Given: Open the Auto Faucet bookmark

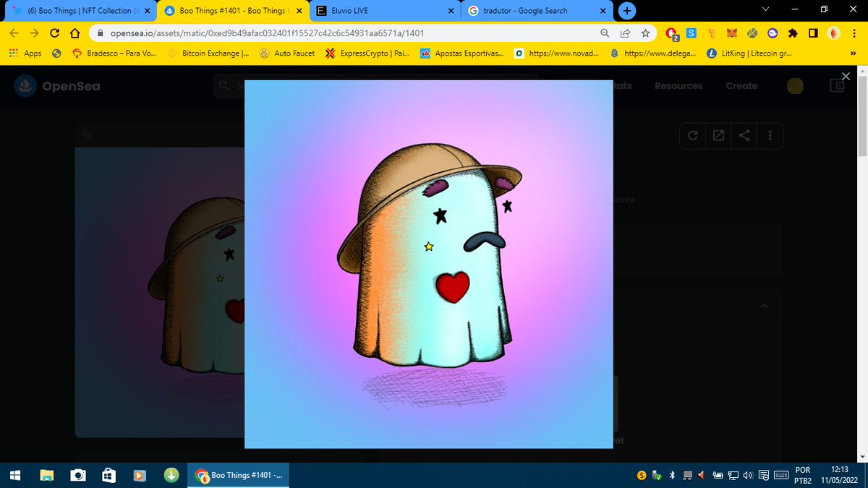Looking at the screenshot, I should click(287, 53).
